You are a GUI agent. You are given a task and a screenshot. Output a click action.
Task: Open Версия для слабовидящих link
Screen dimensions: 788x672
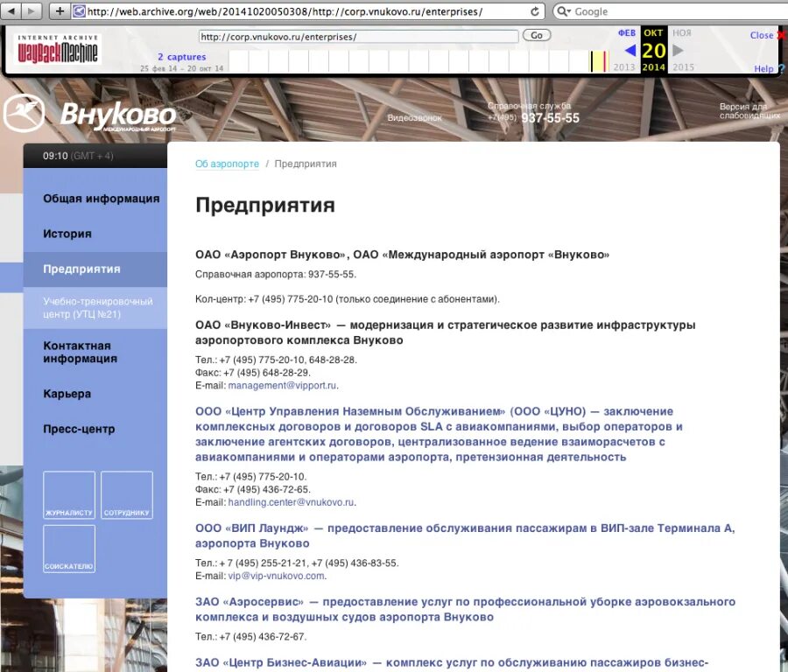(749, 111)
